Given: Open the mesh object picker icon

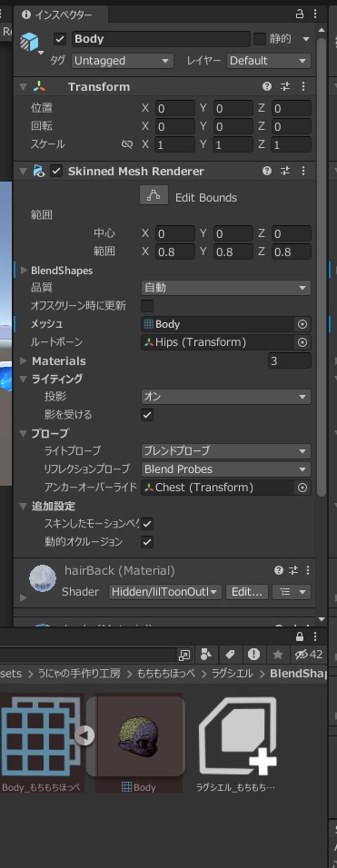Looking at the screenshot, I should click(302, 324).
